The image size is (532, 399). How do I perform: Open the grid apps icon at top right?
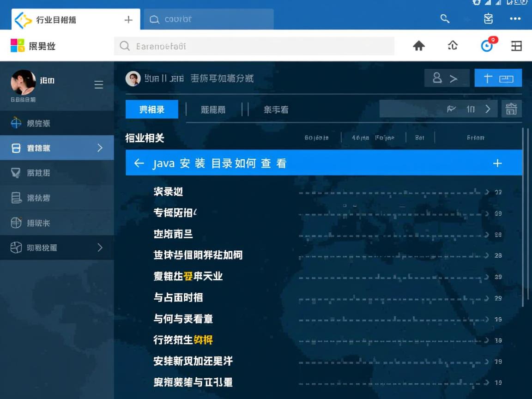[516, 46]
